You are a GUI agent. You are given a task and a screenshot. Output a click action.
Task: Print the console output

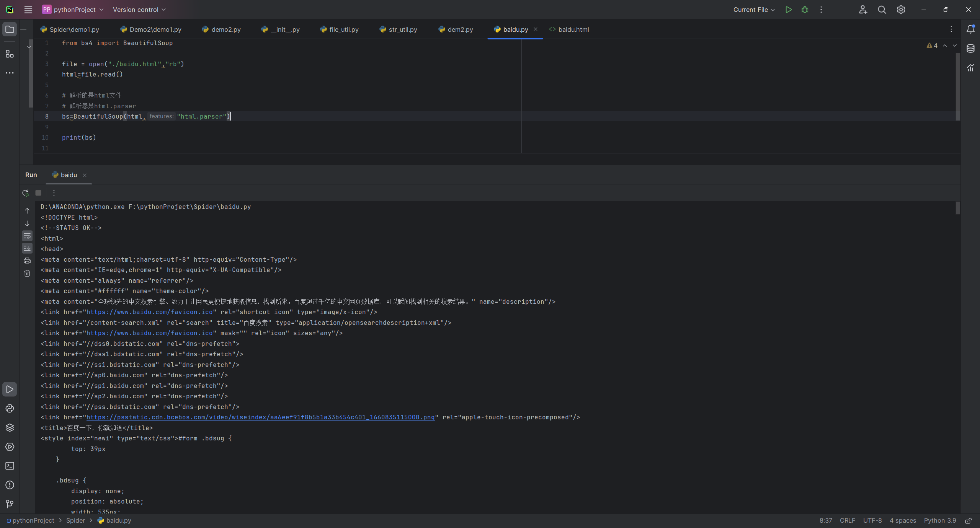coord(27,261)
